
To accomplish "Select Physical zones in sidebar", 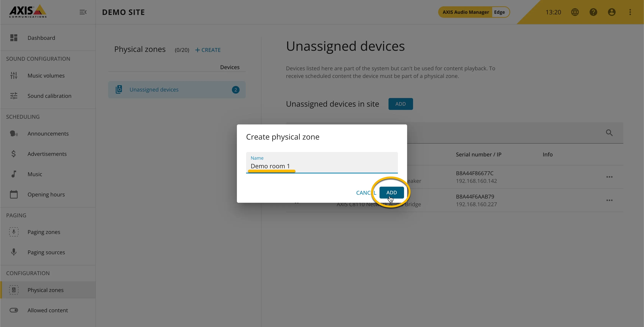I will point(48,290).
